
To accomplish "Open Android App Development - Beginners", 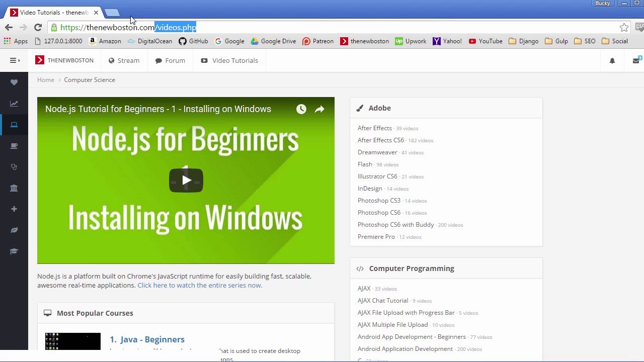I will click(x=412, y=337).
